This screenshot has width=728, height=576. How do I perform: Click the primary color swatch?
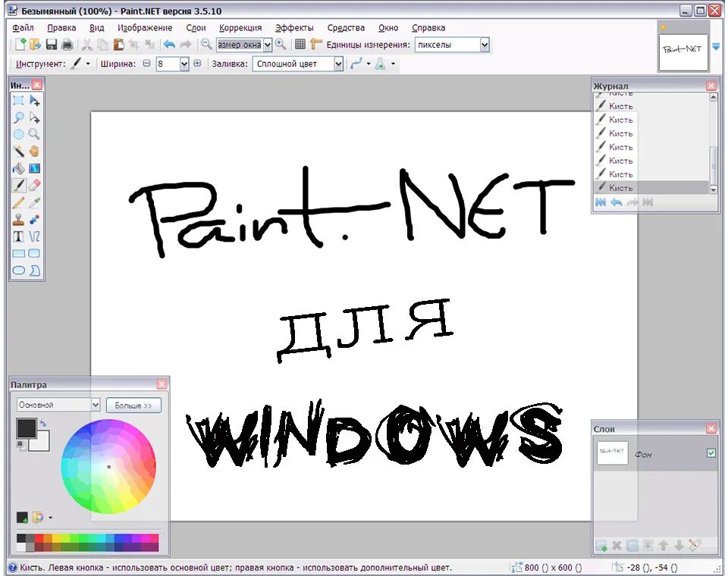[x=26, y=428]
